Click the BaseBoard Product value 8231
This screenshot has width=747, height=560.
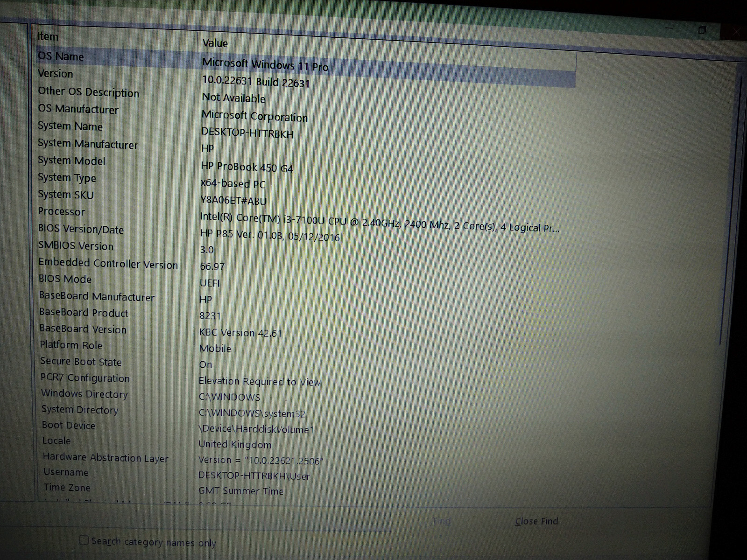(x=210, y=316)
